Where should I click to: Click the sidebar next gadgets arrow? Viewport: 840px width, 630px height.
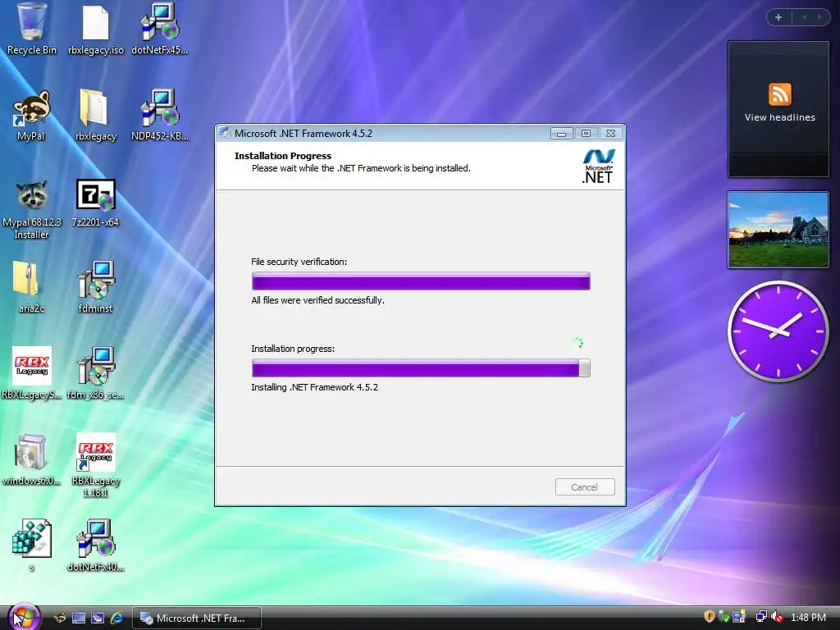point(819,17)
